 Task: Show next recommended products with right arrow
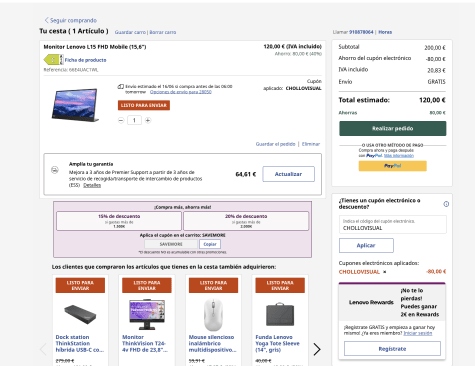(x=317, y=349)
